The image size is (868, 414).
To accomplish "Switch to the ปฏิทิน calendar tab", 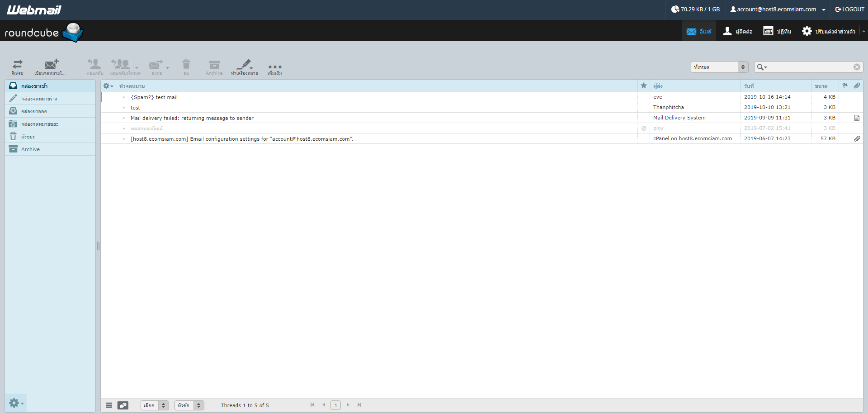I will (x=777, y=31).
